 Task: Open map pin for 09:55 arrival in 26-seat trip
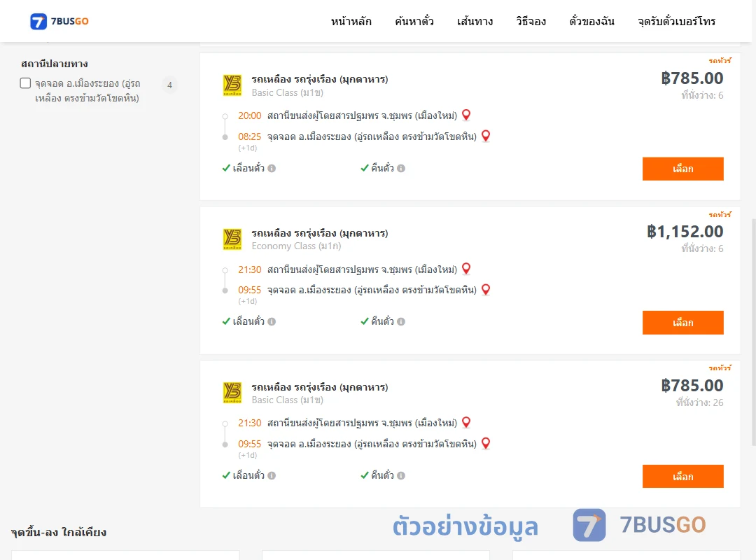pyautogui.click(x=486, y=443)
